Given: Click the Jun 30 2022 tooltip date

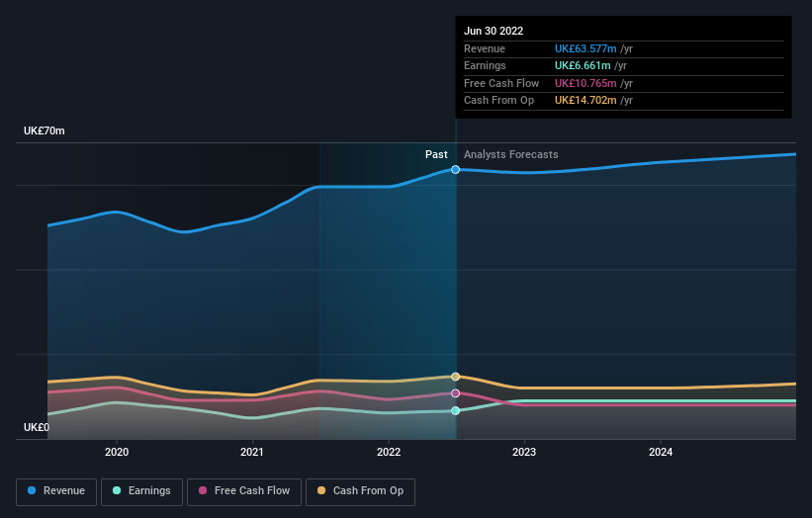Looking at the screenshot, I should click(494, 31).
